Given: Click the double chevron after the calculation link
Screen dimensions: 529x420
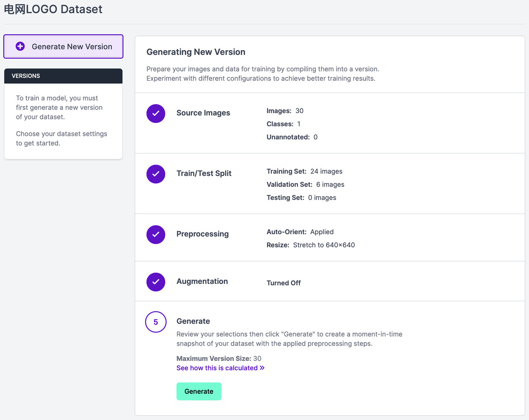Looking at the screenshot, I should (262, 368).
